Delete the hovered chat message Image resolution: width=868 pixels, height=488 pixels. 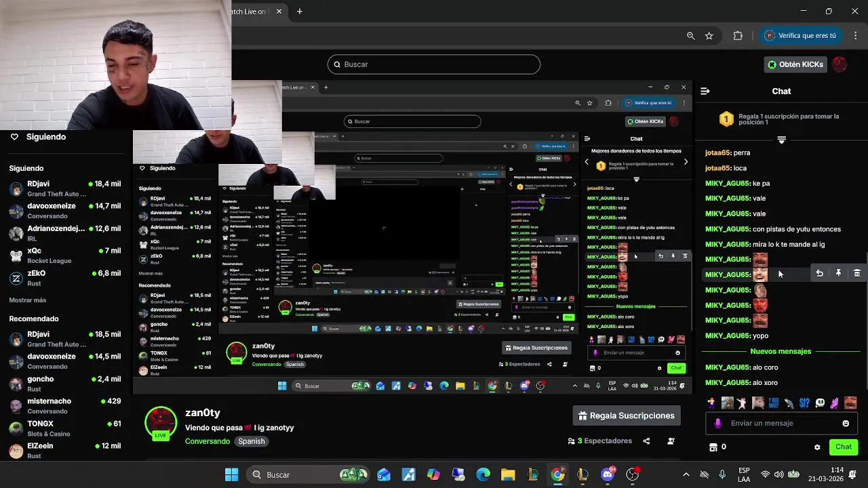pos(856,273)
